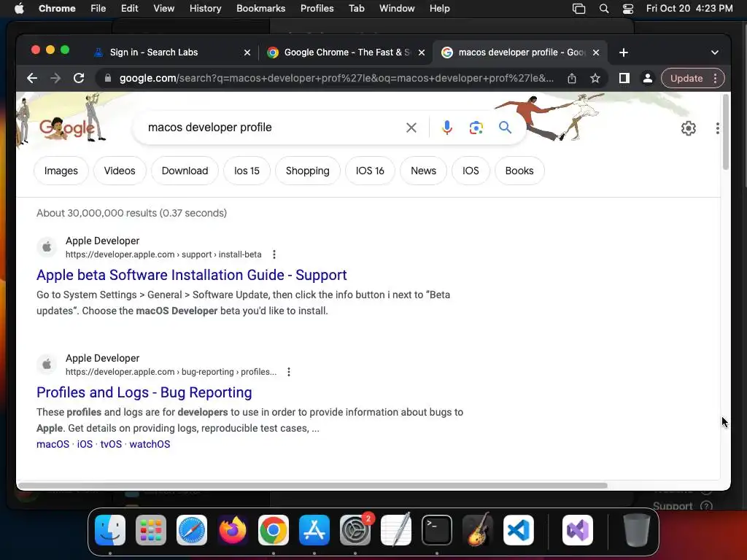747x560 pixels.
Task: Open the View menu
Action: click(164, 9)
